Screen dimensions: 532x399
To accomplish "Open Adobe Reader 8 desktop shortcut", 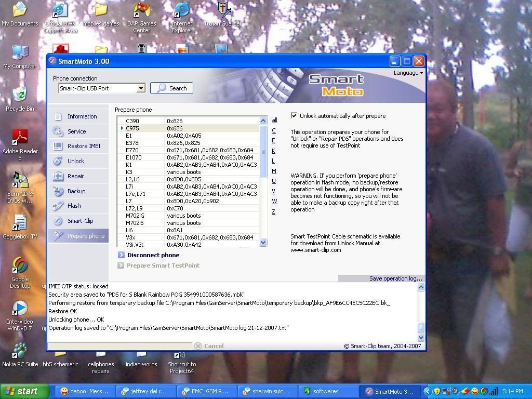I will click(x=20, y=145).
